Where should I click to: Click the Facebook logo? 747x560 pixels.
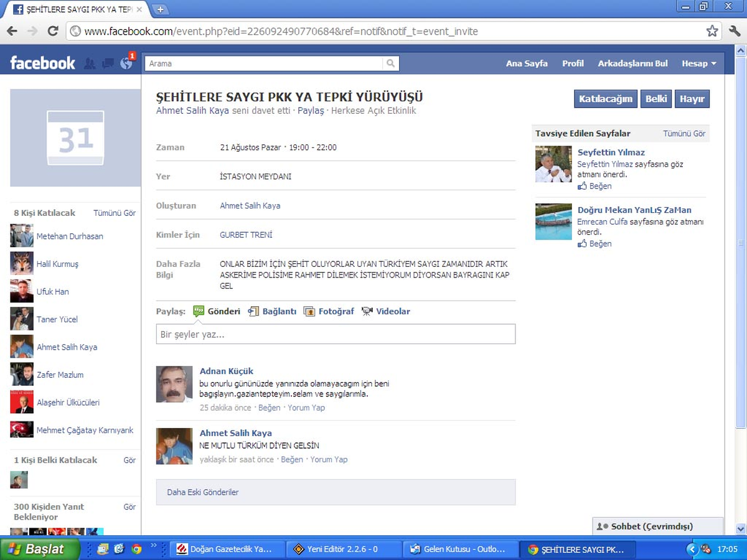click(x=42, y=63)
